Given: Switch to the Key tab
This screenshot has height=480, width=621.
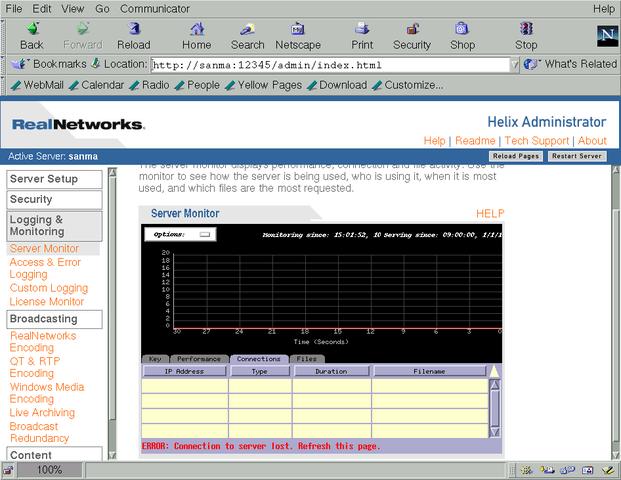Looking at the screenshot, I should click(155, 359).
